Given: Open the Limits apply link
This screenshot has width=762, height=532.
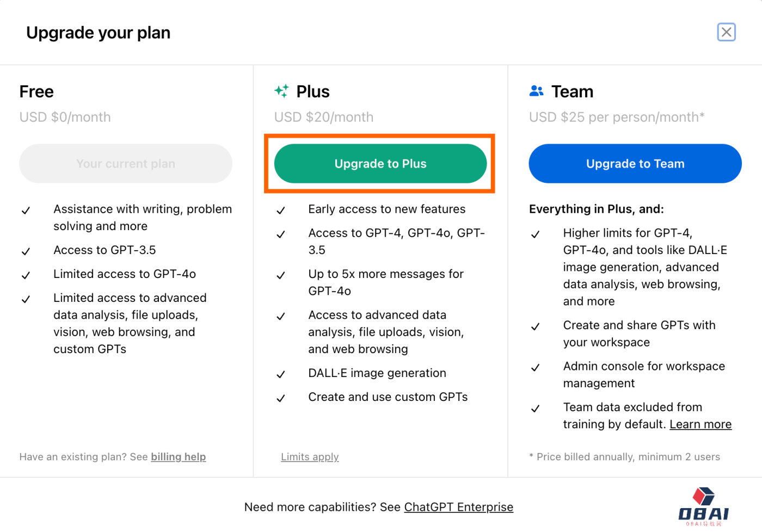Looking at the screenshot, I should (310, 457).
